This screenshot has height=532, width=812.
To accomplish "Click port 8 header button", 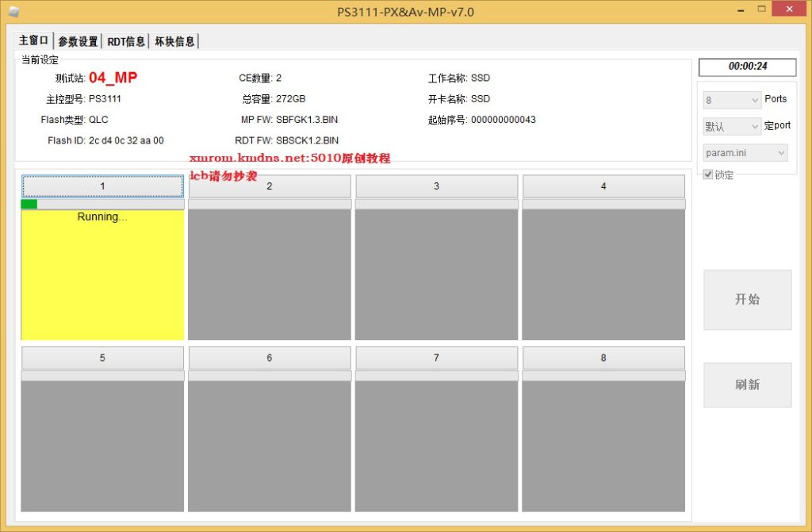I will tap(603, 358).
